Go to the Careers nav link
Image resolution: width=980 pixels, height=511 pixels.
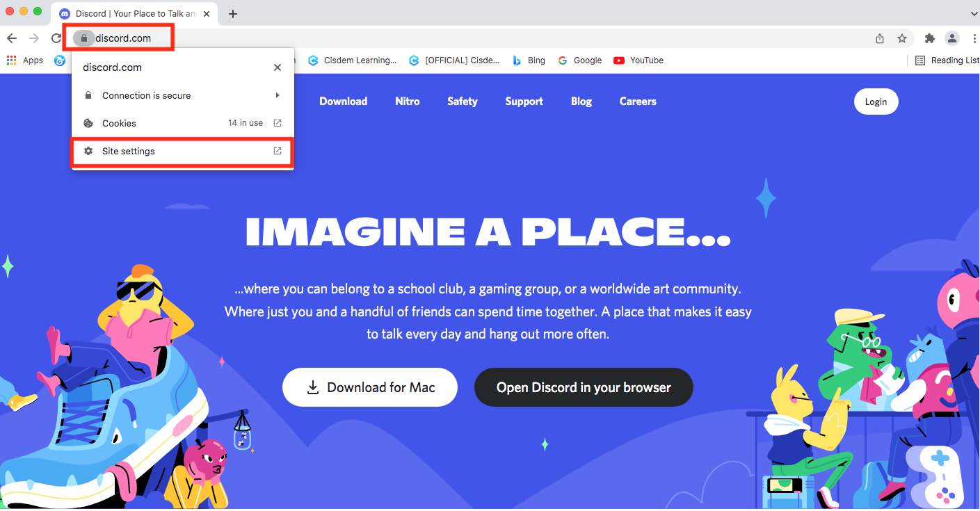coord(638,101)
